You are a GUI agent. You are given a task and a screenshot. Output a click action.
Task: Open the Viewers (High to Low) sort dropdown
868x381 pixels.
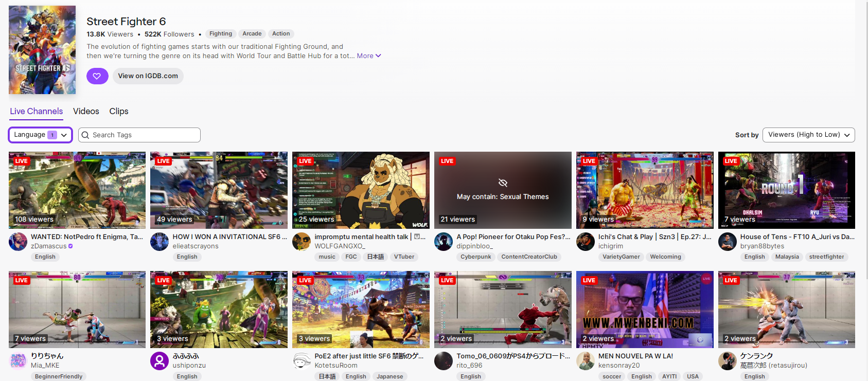click(809, 135)
